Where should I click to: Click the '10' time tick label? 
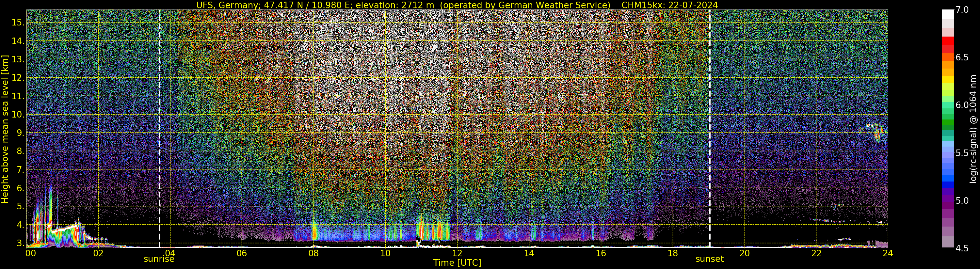[385, 253]
